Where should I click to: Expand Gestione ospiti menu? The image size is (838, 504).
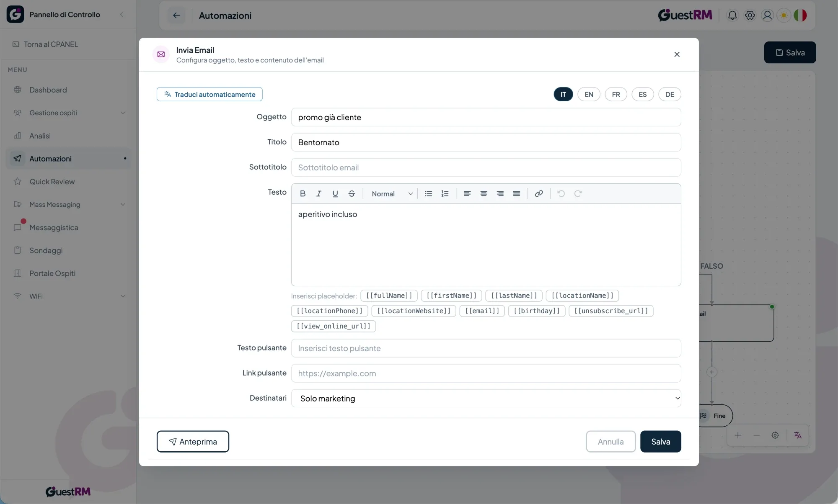pos(69,113)
